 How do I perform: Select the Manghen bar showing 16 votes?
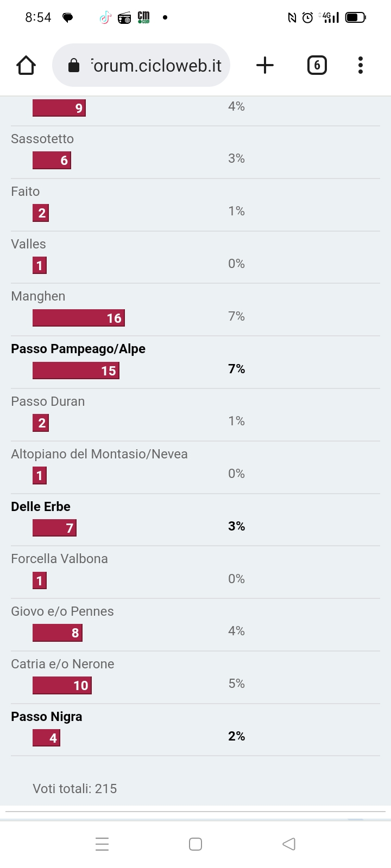point(79,318)
